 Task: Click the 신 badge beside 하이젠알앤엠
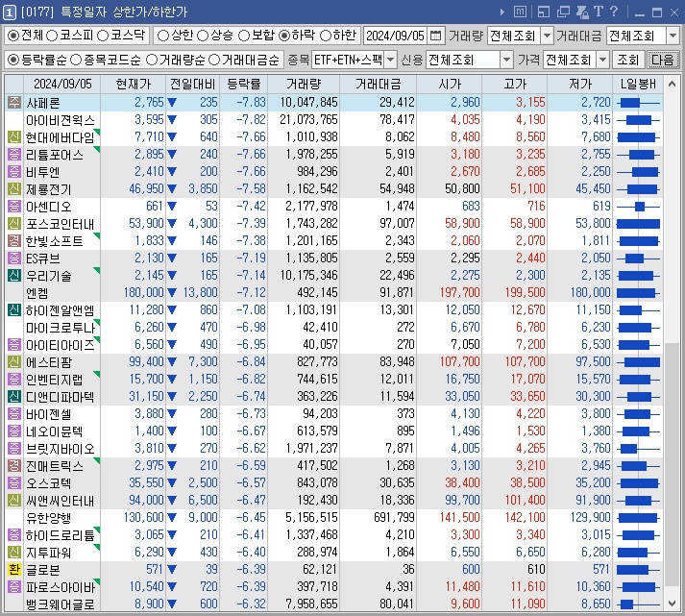tap(14, 310)
